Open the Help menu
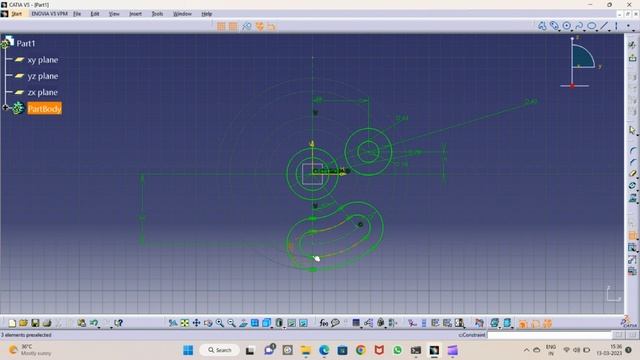Screen dimensions: 640x360 point(207,14)
